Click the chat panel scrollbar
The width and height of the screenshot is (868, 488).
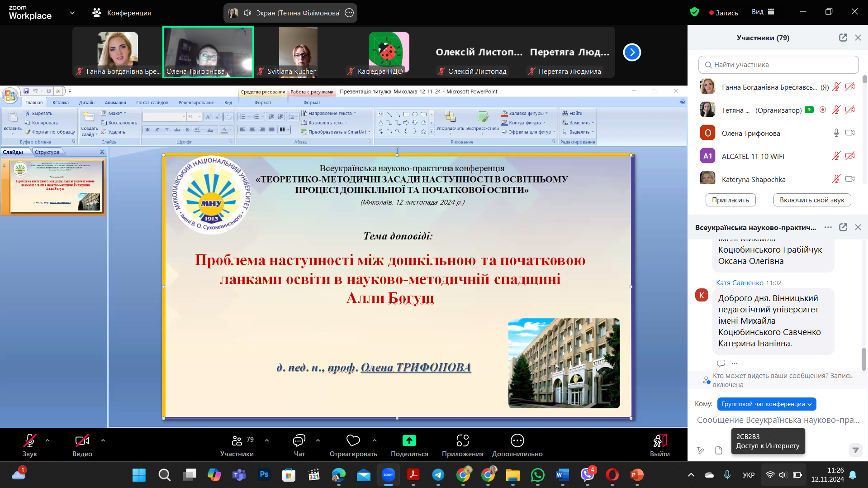863,359
